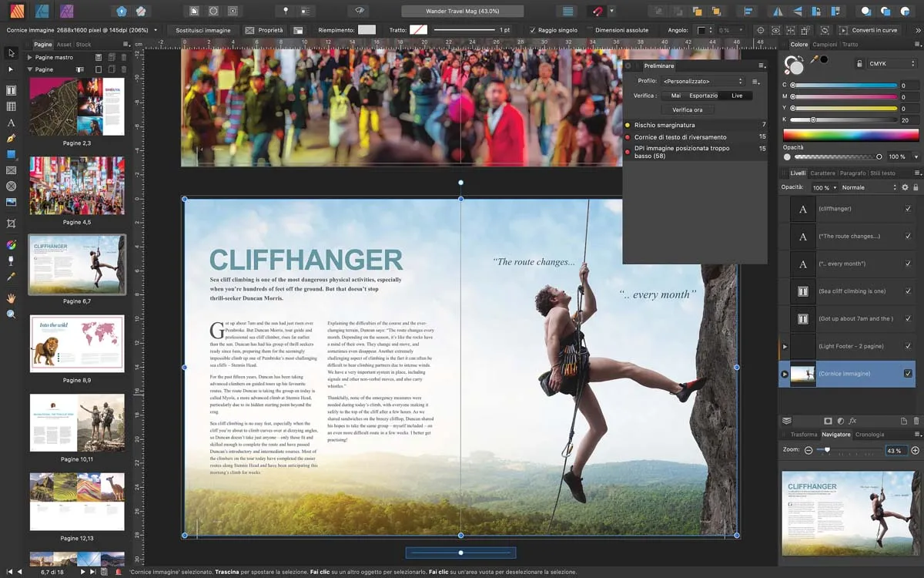This screenshot has width=924, height=578.
Task: Select the Zoom tool
Action: point(11,314)
